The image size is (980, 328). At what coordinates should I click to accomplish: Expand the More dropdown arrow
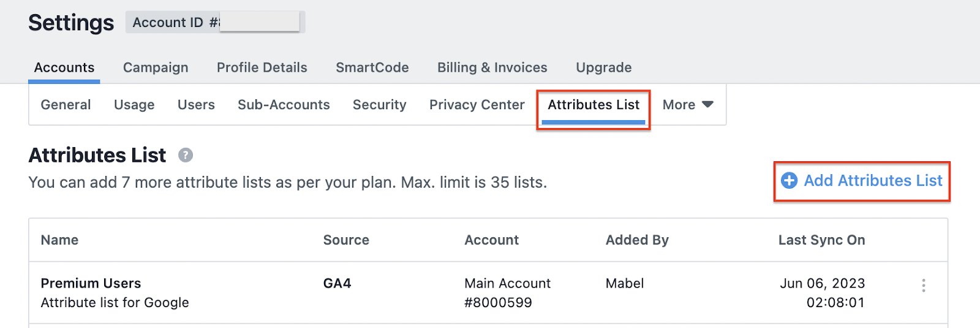pos(707,104)
